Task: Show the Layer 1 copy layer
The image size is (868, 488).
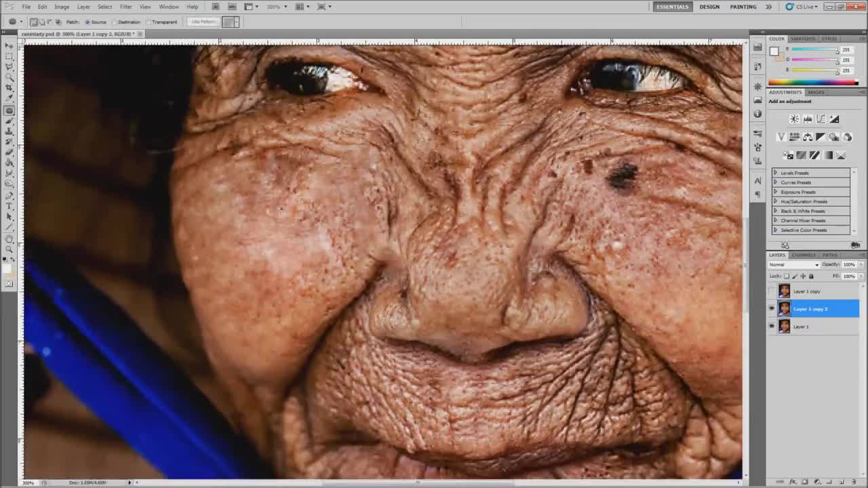Action: click(x=772, y=291)
